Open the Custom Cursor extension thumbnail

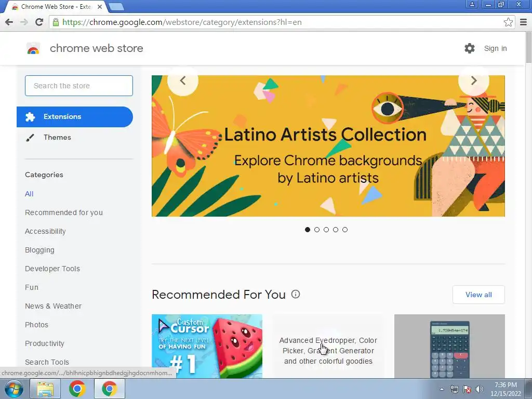207,346
